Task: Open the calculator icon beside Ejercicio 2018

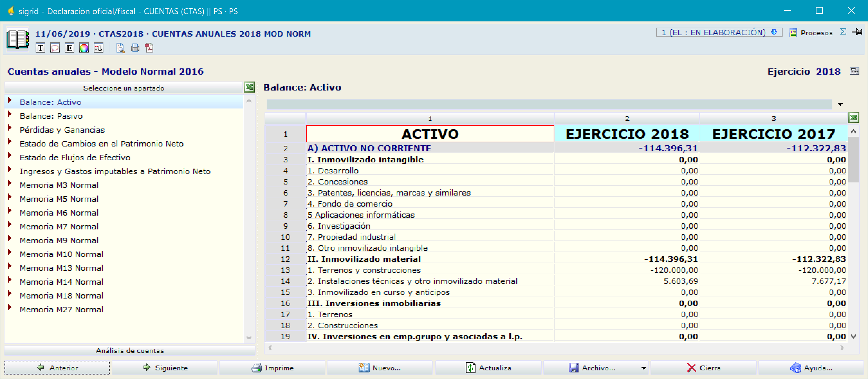Action: point(855,71)
